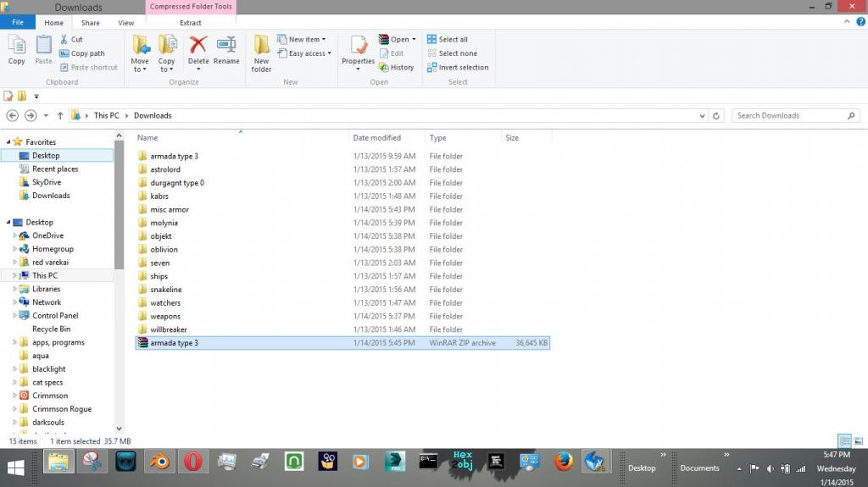The height and width of the screenshot is (487, 868).
Task: Collapse the ribbon with chevron
Action: coord(847,21)
